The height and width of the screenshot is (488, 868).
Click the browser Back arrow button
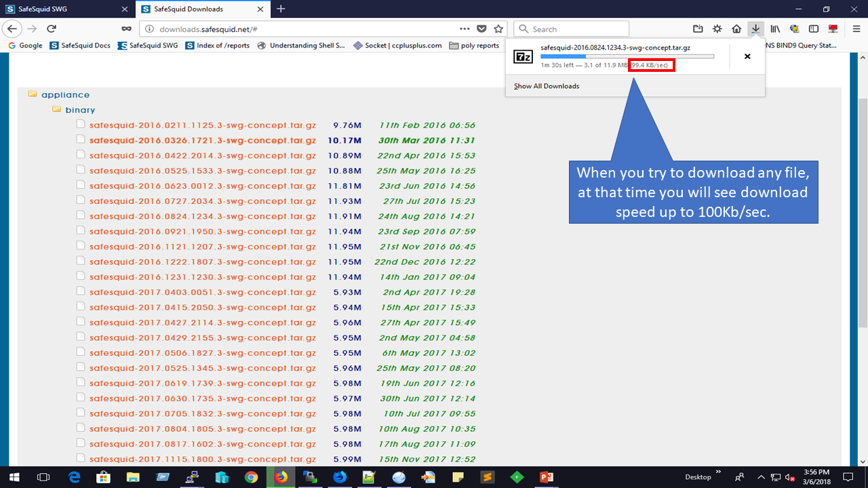point(12,28)
